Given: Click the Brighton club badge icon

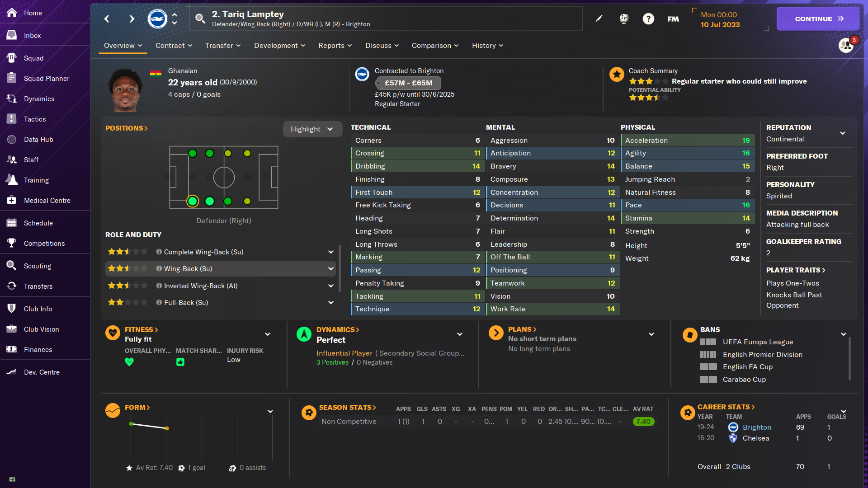Looking at the screenshot, I should (x=158, y=19).
